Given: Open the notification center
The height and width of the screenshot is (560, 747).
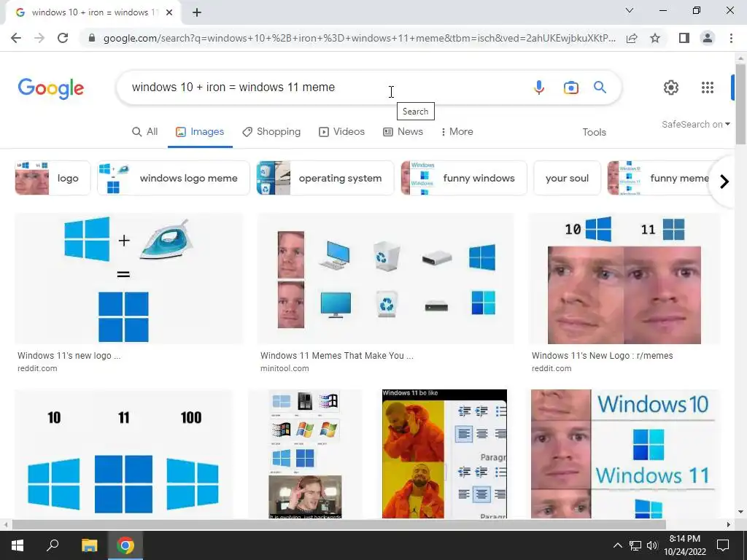Looking at the screenshot, I should coord(723,545).
